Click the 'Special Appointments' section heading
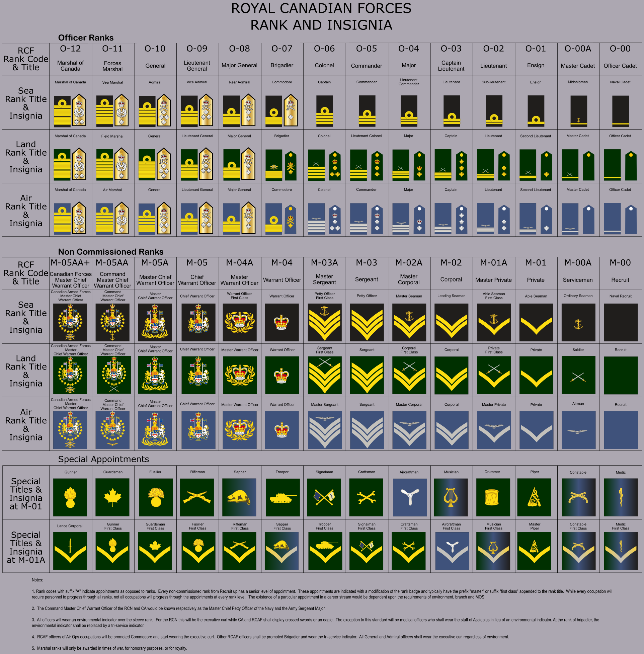Viewport: 644px width, 654px height. tap(103, 459)
